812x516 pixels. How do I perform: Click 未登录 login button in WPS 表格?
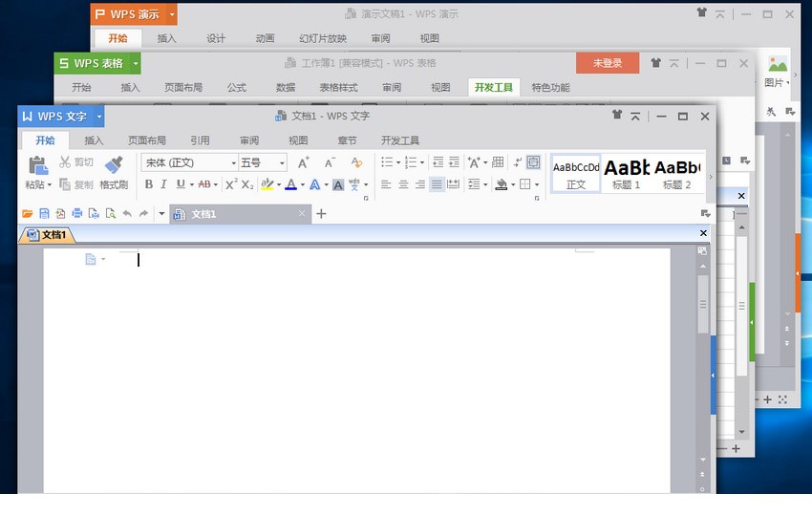(x=608, y=63)
